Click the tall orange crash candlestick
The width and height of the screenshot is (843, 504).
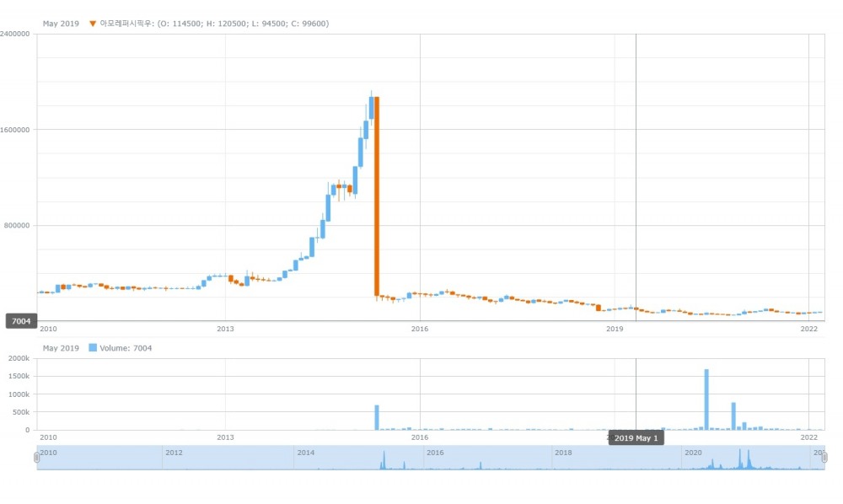[x=377, y=196]
